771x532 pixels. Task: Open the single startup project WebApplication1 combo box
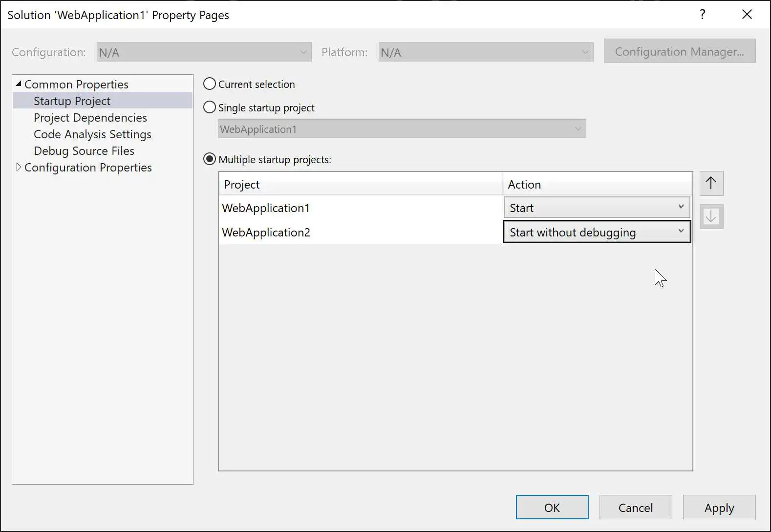pyautogui.click(x=402, y=129)
